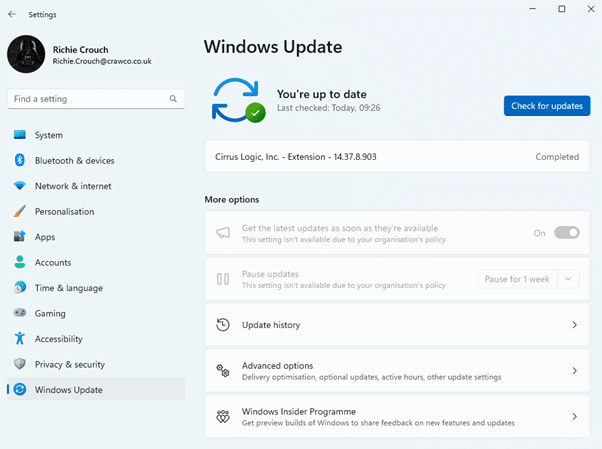
Task: Click the More options heading
Action: [232, 199]
